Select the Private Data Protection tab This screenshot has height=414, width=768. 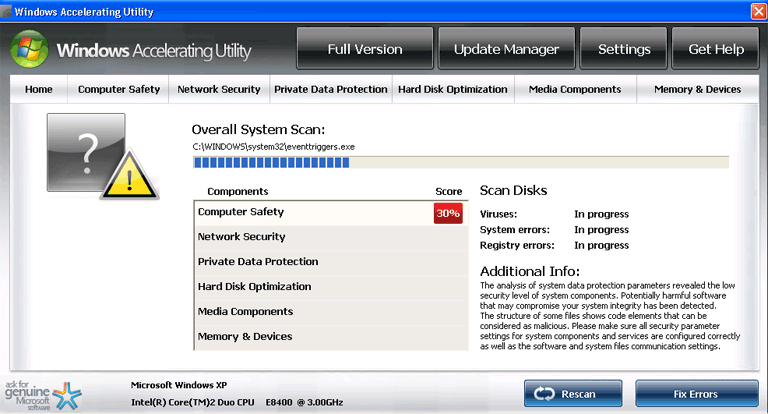point(330,89)
